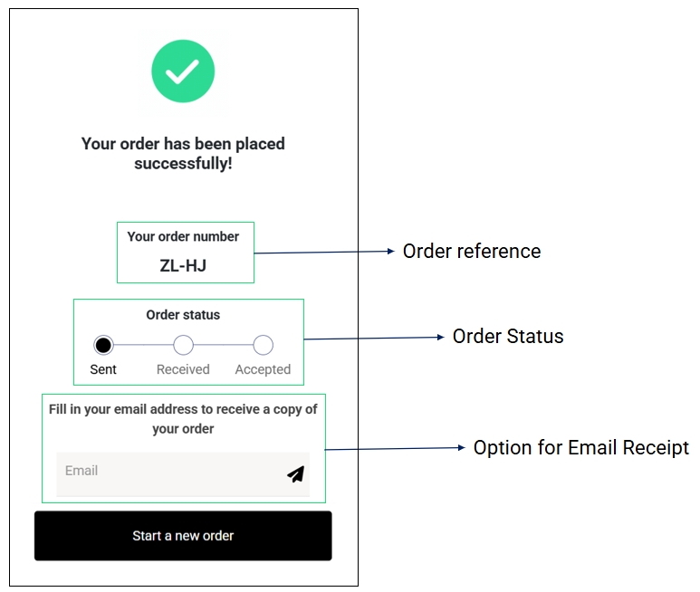
Task: Click the "Accepted" text label
Action: (x=263, y=369)
